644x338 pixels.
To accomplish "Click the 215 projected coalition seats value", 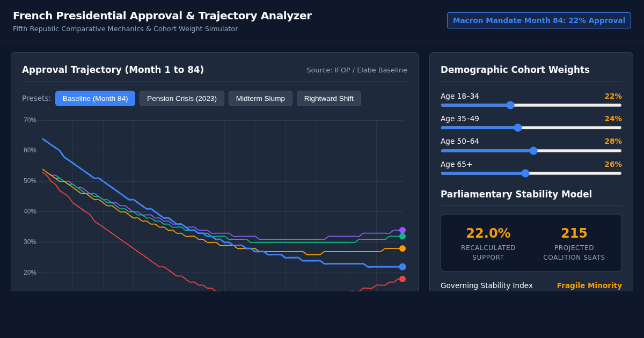I will [574, 233].
